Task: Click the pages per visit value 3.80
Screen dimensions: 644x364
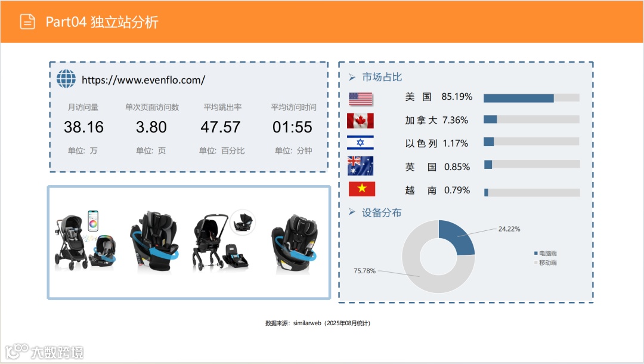Action: (x=151, y=127)
